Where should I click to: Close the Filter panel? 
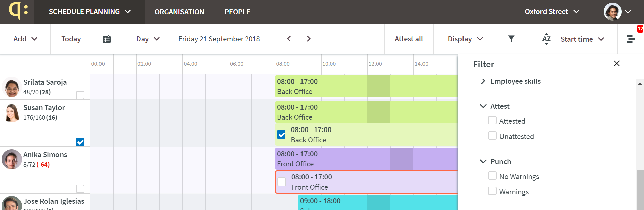(x=617, y=63)
